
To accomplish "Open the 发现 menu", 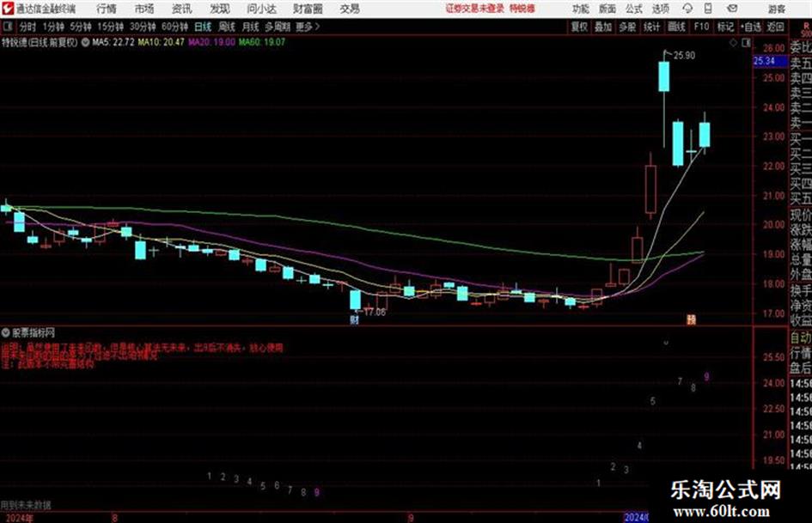I will (x=220, y=9).
